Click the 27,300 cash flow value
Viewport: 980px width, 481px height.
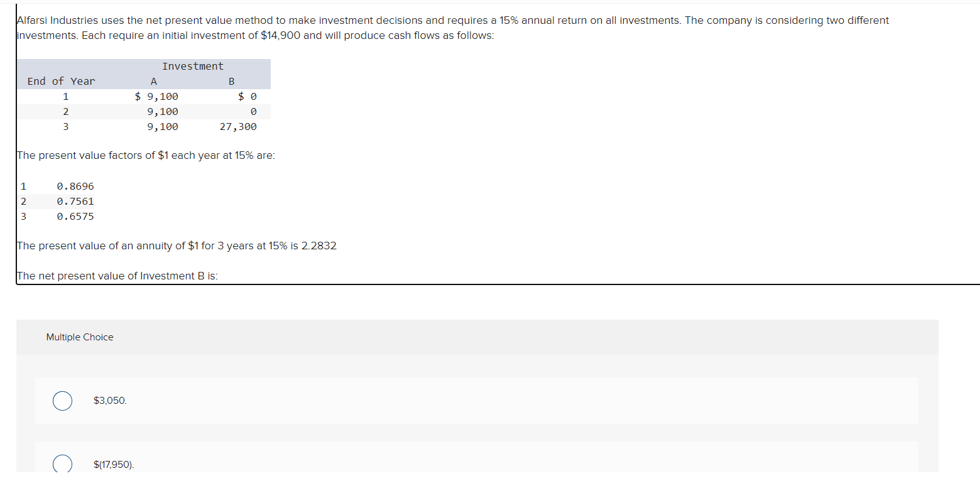(239, 126)
